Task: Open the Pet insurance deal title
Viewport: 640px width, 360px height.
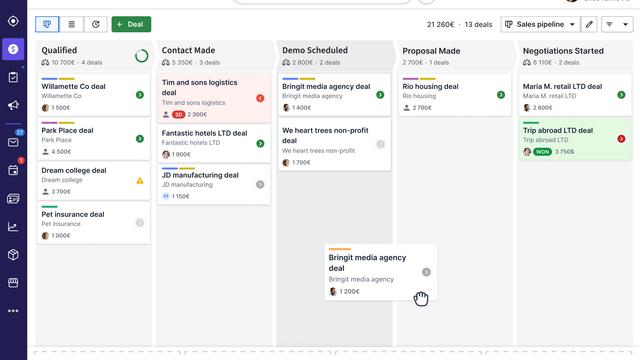Action: pyautogui.click(x=73, y=214)
